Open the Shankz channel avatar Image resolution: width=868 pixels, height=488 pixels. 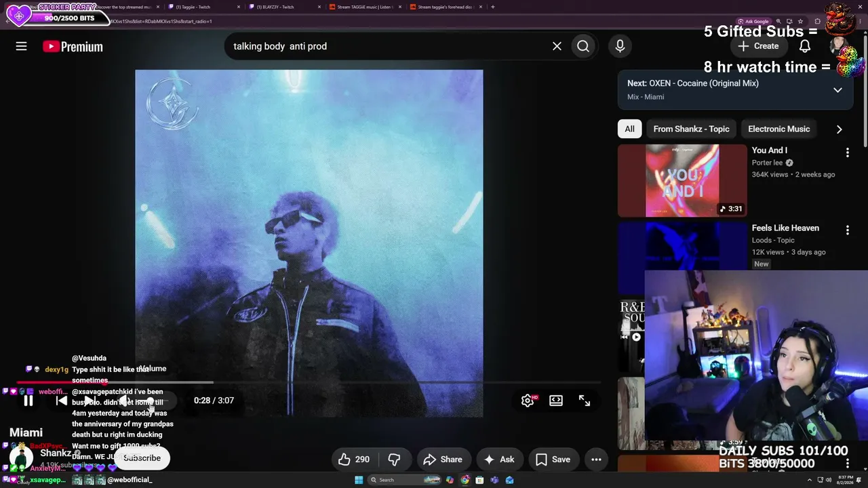coord(21,458)
